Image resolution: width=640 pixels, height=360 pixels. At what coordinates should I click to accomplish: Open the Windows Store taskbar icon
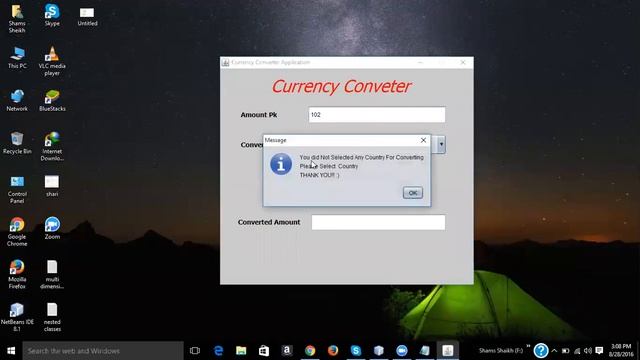(x=264, y=351)
